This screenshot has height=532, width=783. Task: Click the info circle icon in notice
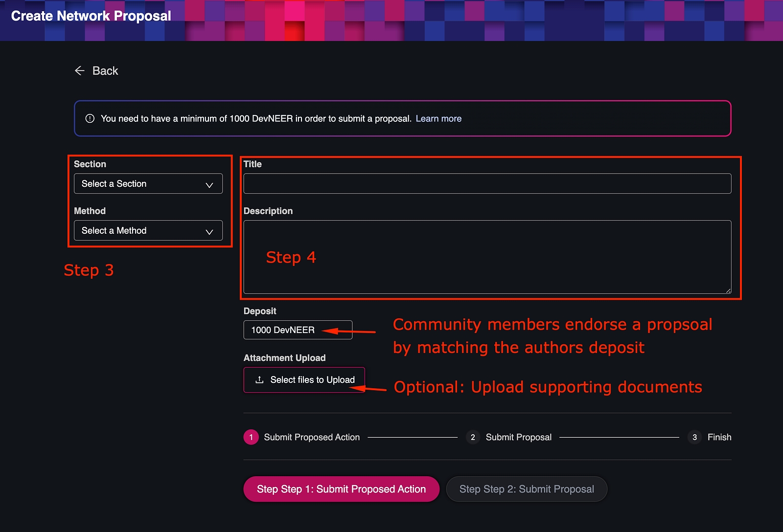pos(90,118)
